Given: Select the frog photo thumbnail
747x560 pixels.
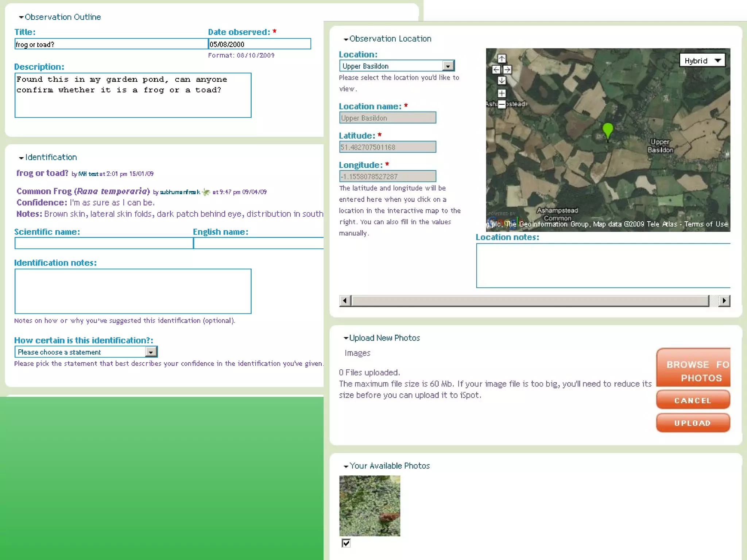Looking at the screenshot, I should 369,506.
